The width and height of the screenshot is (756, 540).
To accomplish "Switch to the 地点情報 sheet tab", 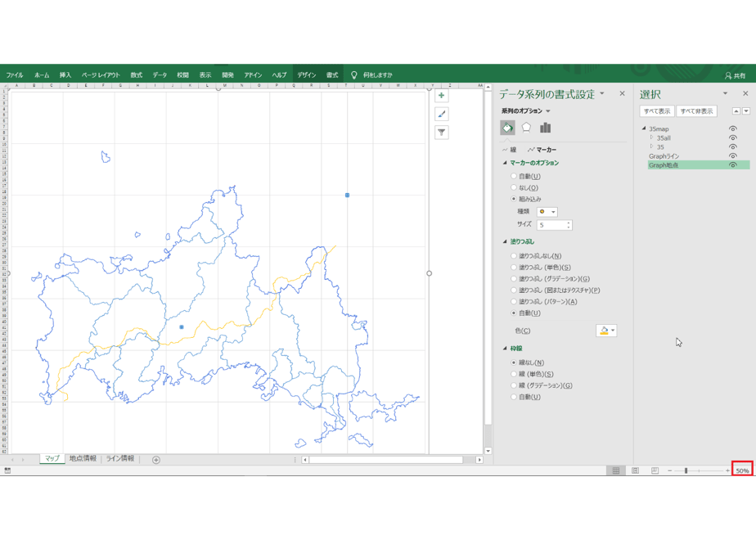I will click(83, 458).
